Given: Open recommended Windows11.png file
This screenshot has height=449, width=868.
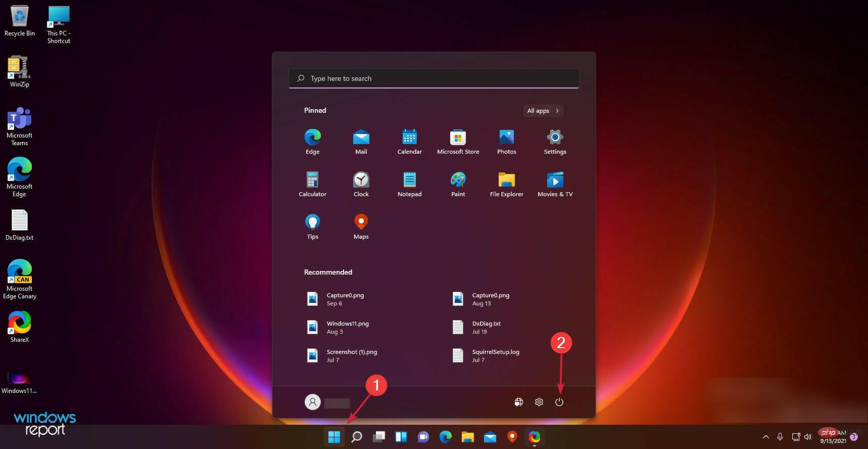Looking at the screenshot, I should click(x=339, y=327).
